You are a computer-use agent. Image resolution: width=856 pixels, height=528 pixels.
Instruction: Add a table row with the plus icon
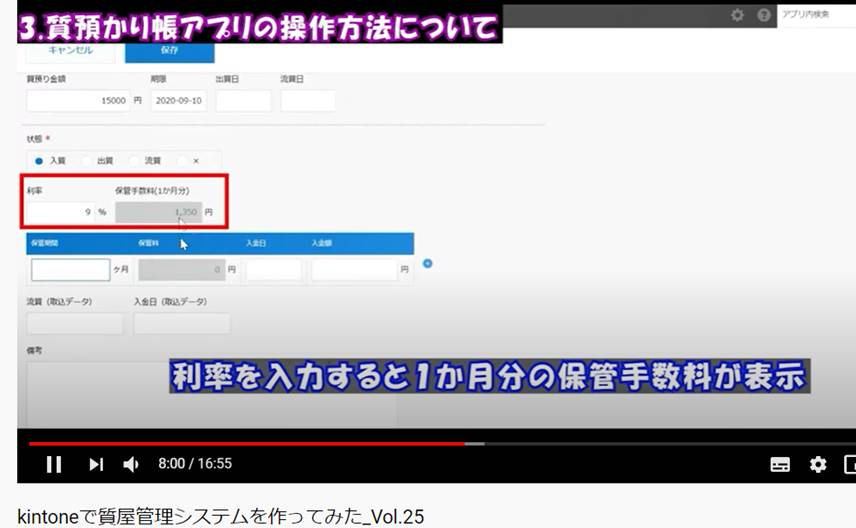point(428,264)
